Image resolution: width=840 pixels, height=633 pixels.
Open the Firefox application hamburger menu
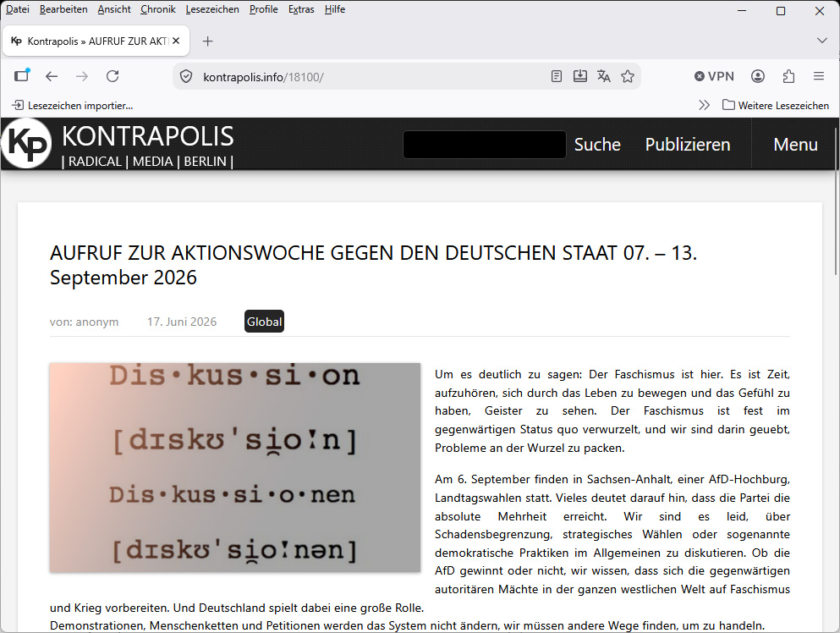(x=819, y=77)
